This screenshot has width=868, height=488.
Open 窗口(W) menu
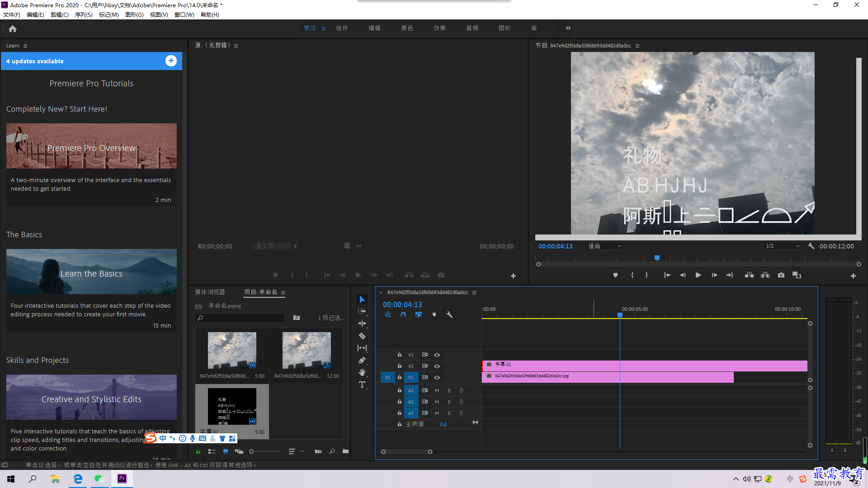(x=184, y=15)
